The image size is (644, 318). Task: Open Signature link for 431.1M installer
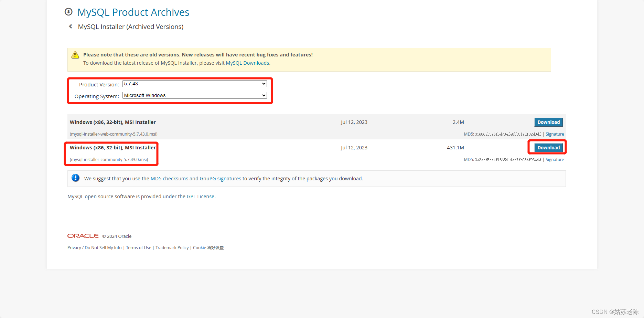point(555,160)
